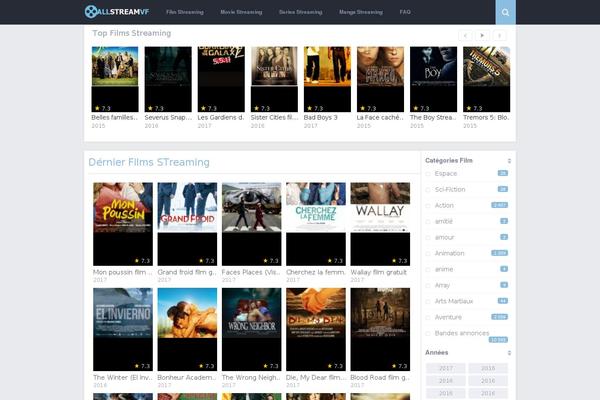This screenshot has height=400, width=600.
Task: Open Sister Cities poster
Action: coord(274,79)
